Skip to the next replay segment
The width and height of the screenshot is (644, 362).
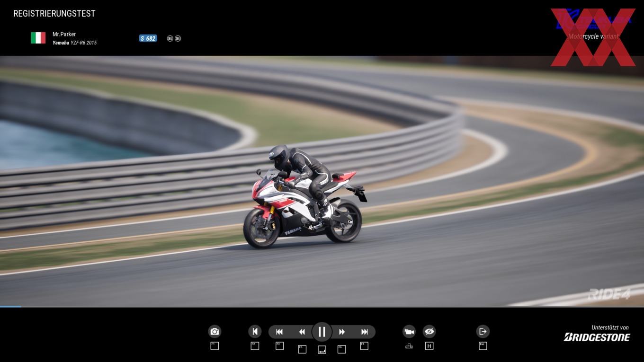pyautogui.click(x=364, y=332)
